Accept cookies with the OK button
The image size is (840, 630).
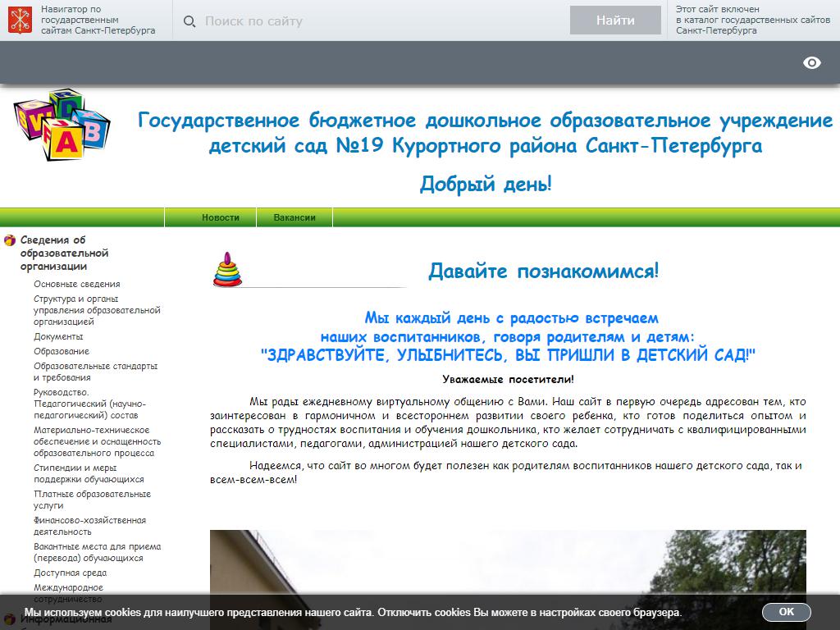click(786, 612)
